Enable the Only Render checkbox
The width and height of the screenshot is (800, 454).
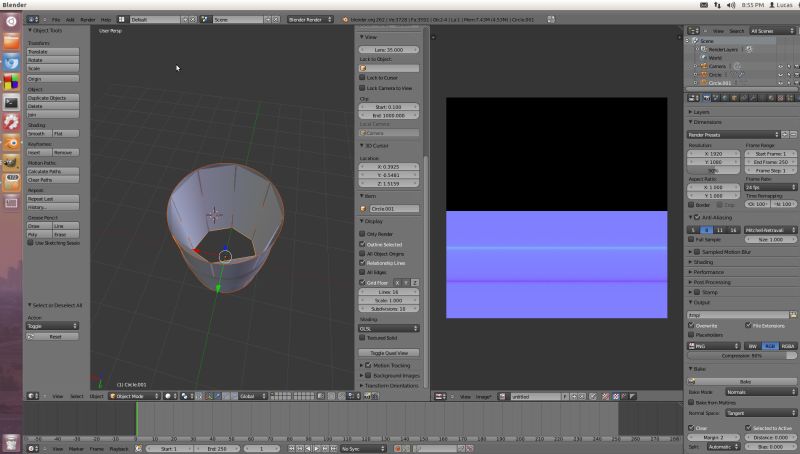(x=362, y=234)
